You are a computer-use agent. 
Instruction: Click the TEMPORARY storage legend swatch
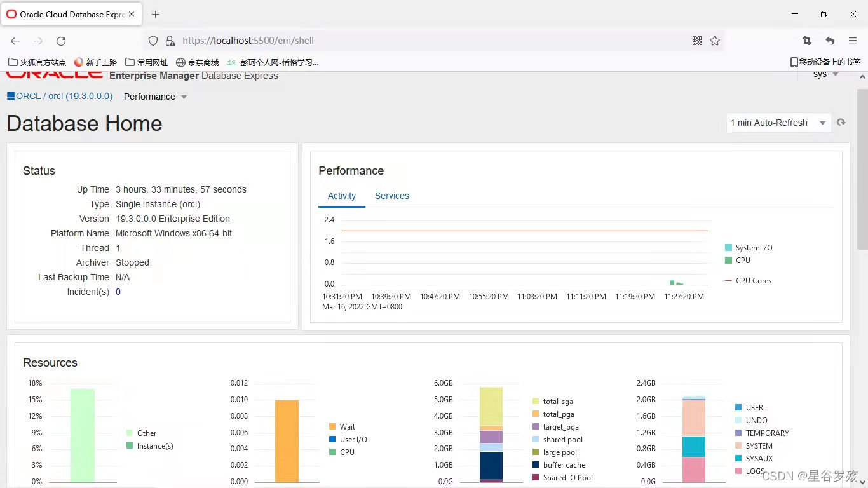pos(738,433)
